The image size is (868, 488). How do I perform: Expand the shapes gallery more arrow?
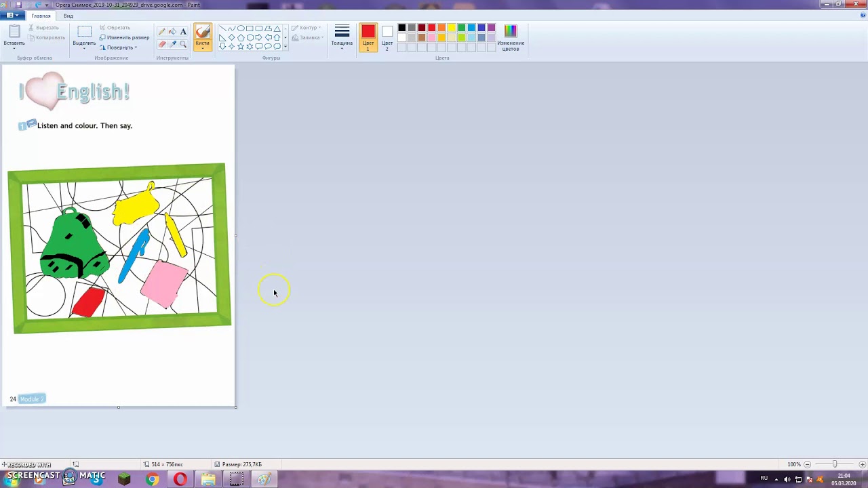click(x=285, y=47)
